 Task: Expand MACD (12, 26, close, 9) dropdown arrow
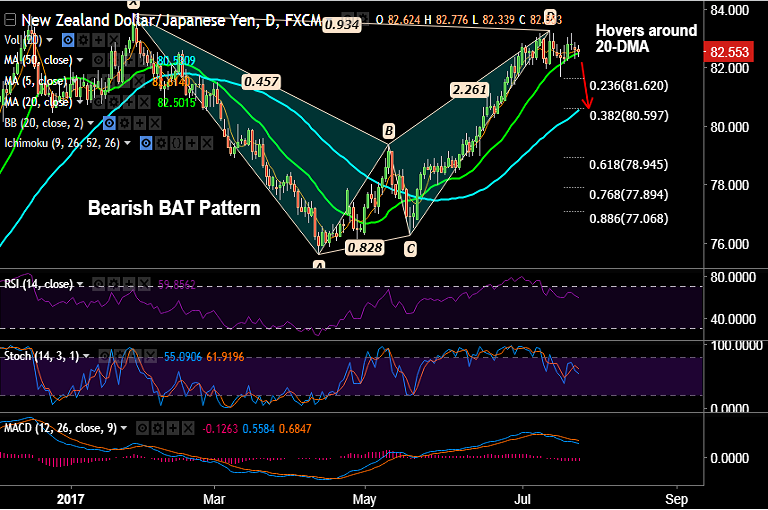click(124, 429)
